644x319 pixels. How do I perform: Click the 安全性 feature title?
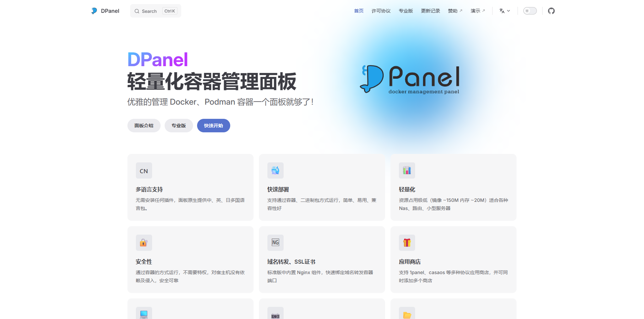pyautogui.click(x=144, y=262)
